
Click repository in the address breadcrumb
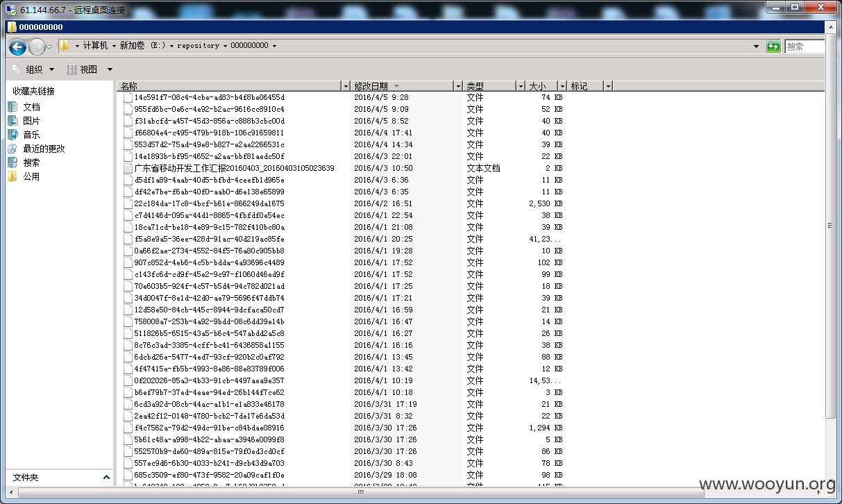coord(198,46)
